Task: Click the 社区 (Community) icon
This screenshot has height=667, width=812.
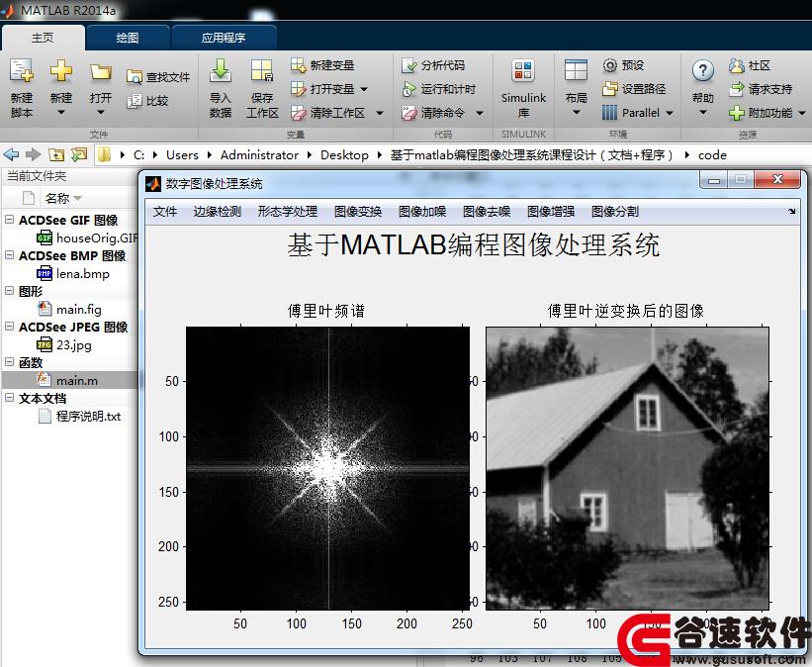Action: [x=737, y=65]
